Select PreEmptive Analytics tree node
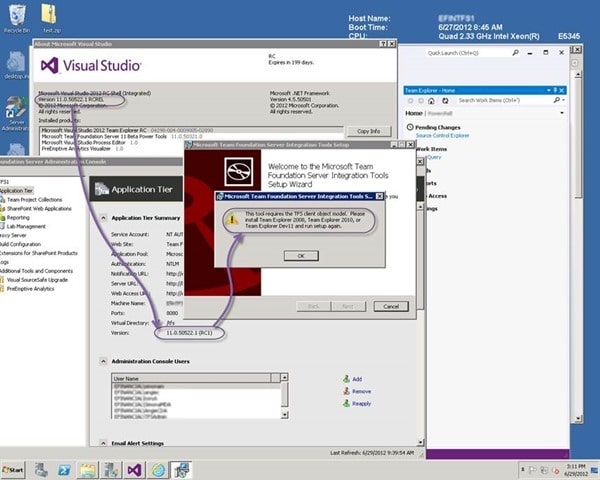This screenshot has height=480, width=600. tap(30, 289)
